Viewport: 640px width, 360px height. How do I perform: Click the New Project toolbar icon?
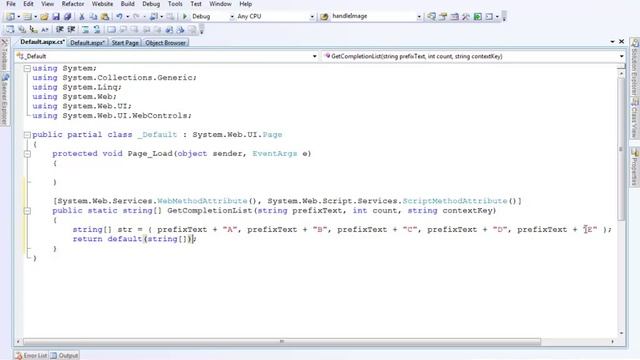[x=11, y=17]
